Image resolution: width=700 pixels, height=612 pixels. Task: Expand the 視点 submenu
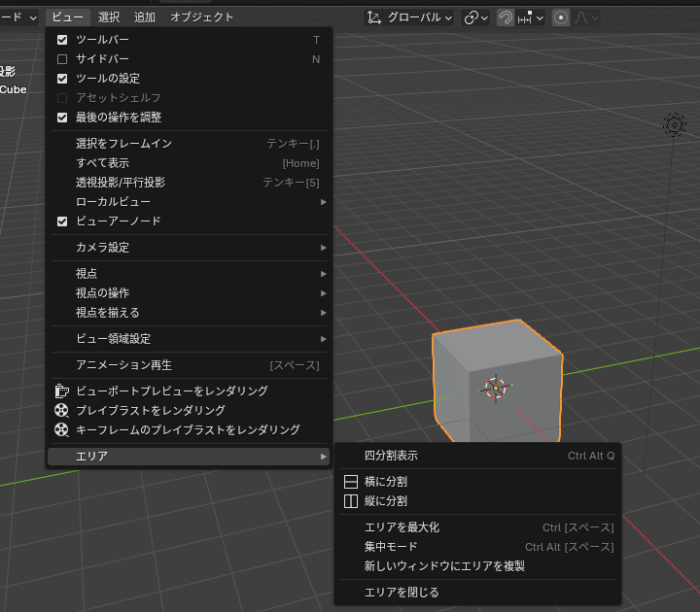click(x=189, y=273)
